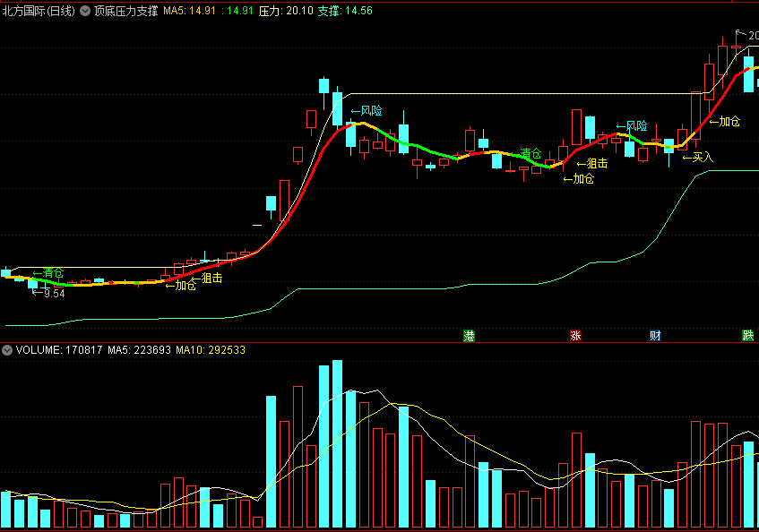
Task: Click the green 港 info marker
Action: (469, 336)
